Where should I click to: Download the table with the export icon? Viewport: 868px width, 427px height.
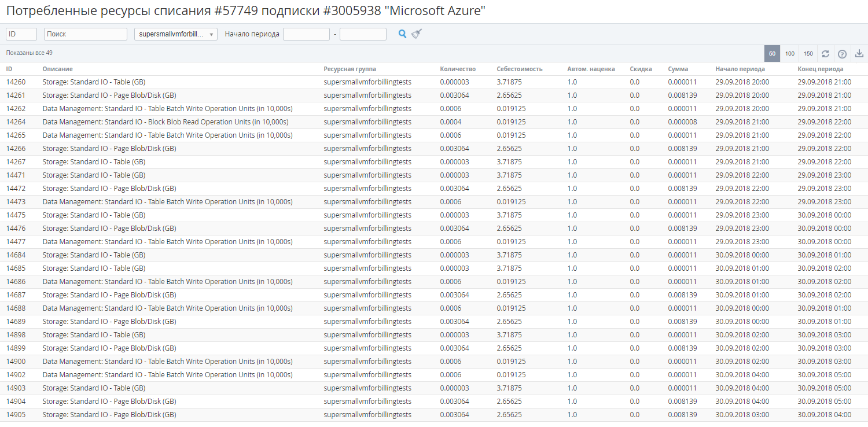coord(859,54)
